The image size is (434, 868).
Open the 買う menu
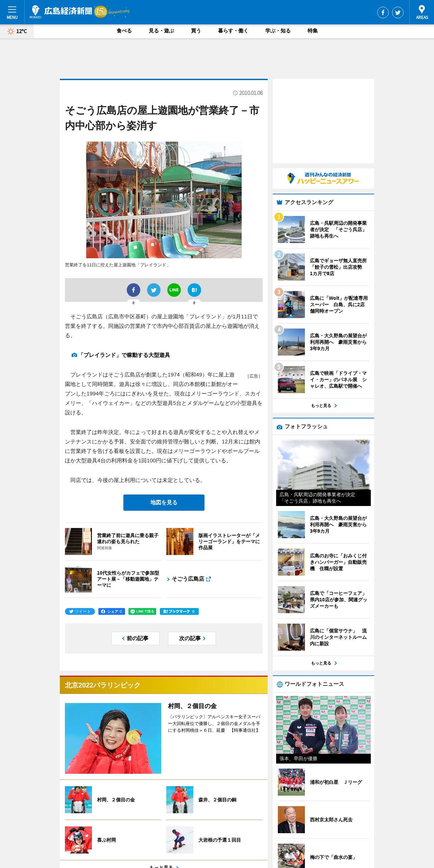(x=196, y=31)
